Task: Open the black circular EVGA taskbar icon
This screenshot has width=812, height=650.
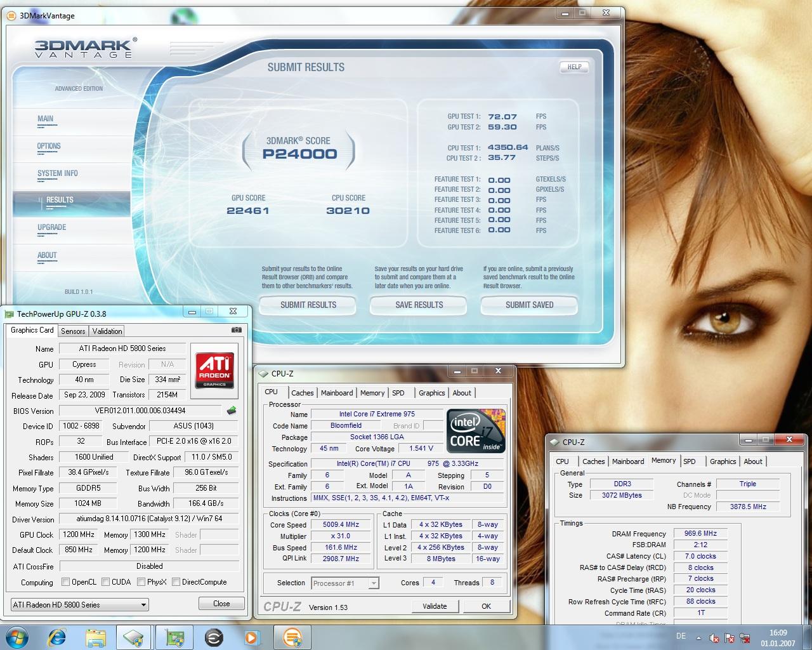Action: (x=214, y=637)
